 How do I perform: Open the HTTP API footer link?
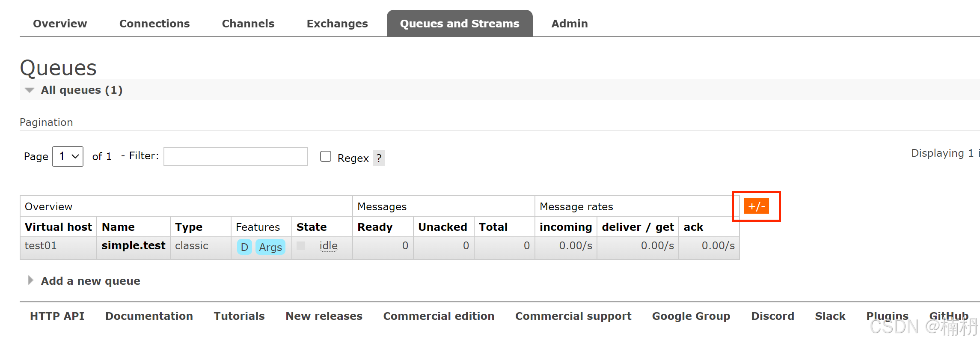click(57, 316)
